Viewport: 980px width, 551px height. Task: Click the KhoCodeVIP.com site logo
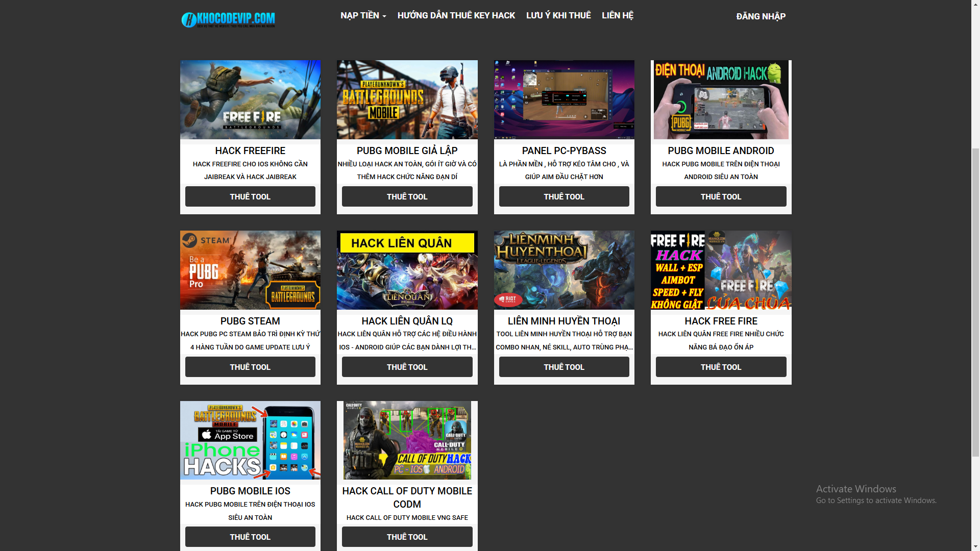pos(228,19)
